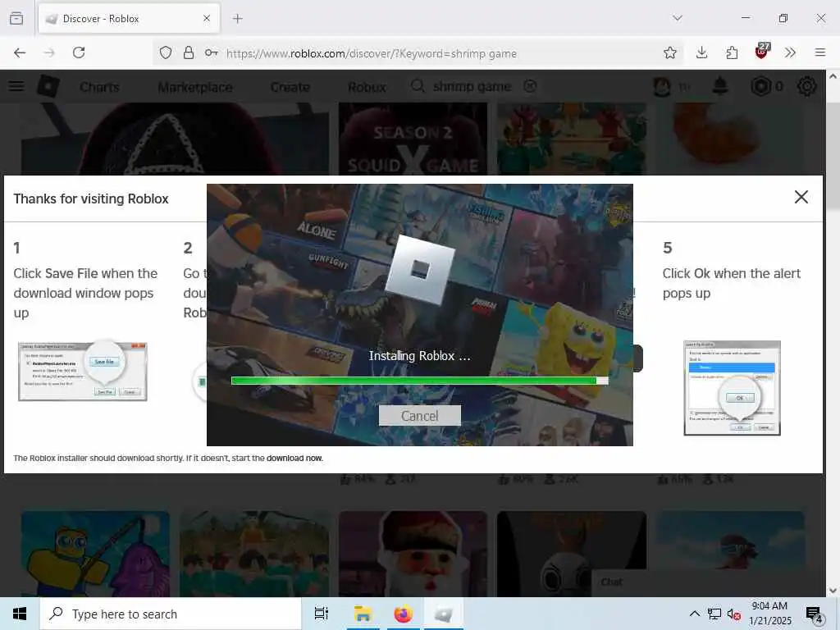
Task: Open muted volume tray icon
Action: (x=734, y=614)
